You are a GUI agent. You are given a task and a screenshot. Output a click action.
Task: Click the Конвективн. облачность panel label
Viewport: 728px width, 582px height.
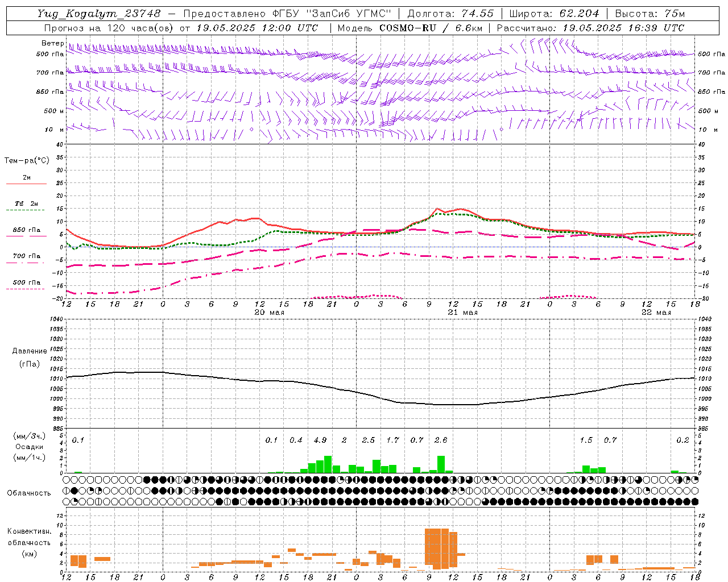[29, 537]
